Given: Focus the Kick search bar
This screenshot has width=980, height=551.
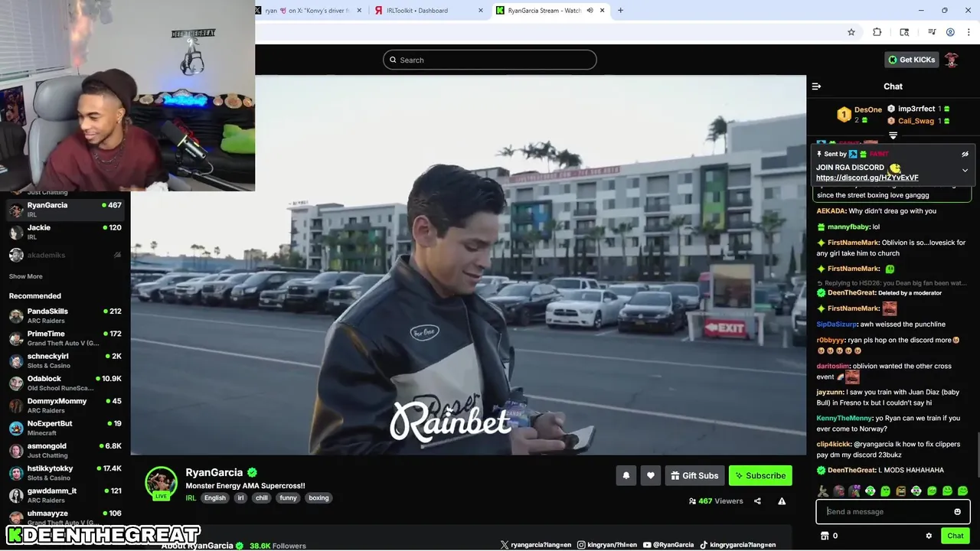Looking at the screenshot, I should pos(490,60).
